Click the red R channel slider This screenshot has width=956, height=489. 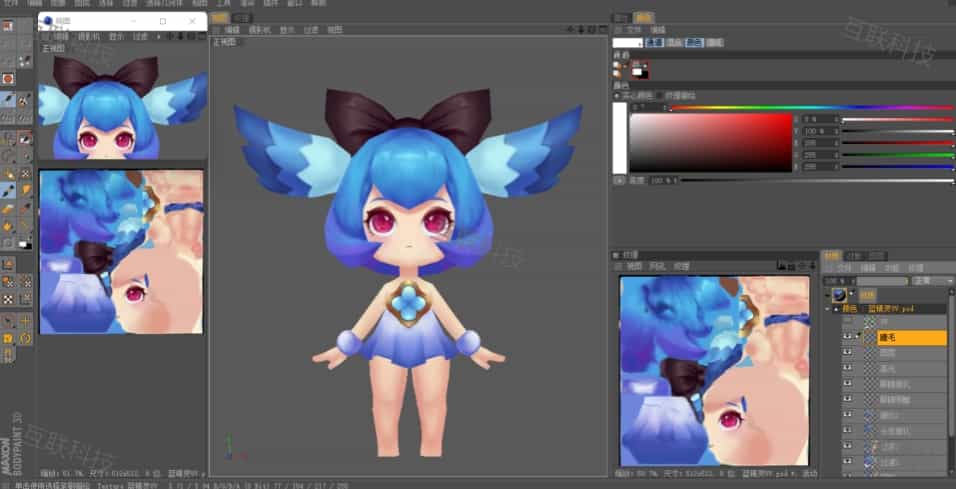click(897, 143)
